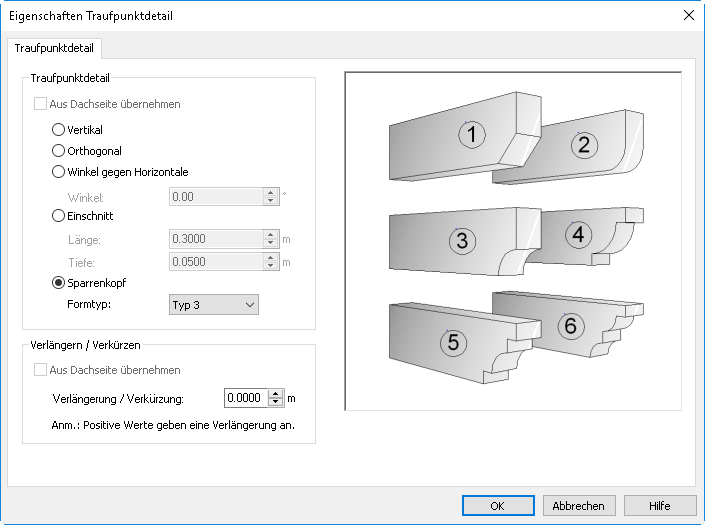Close the Eigenschaften Traufpunktdetail dialog
Screen dimensions: 705x525
(688, 15)
